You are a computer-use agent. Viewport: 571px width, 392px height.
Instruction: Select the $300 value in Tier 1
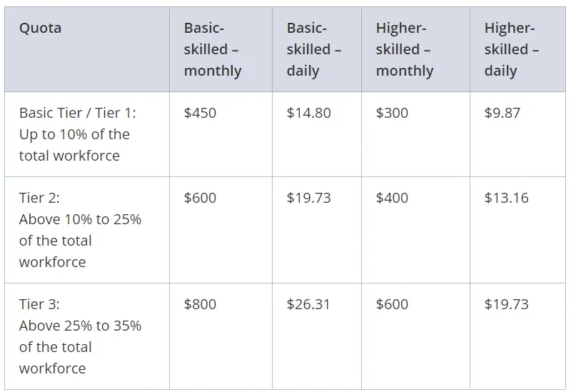[415, 134]
